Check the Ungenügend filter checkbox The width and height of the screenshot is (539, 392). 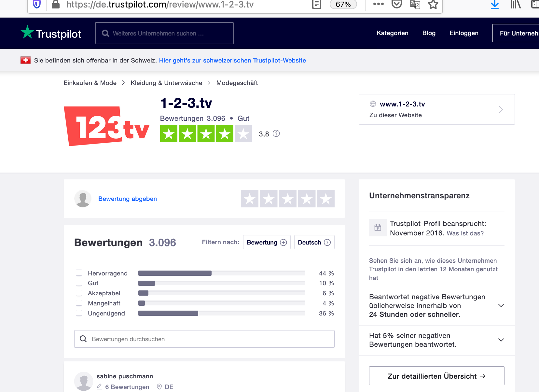point(79,313)
